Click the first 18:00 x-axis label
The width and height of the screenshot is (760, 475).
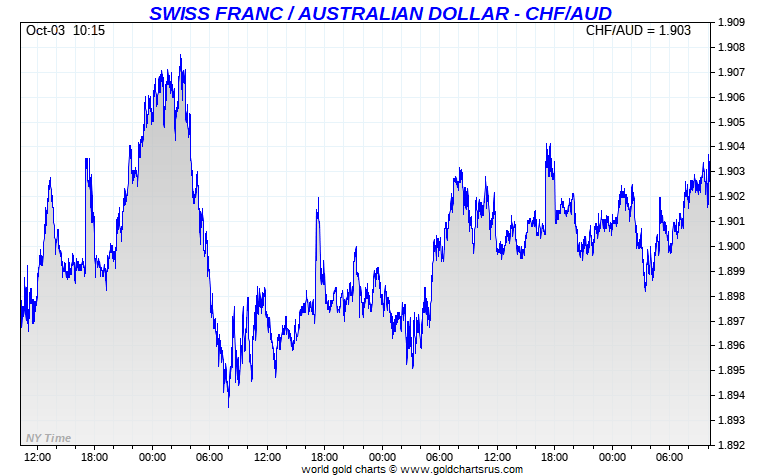(x=95, y=458)
